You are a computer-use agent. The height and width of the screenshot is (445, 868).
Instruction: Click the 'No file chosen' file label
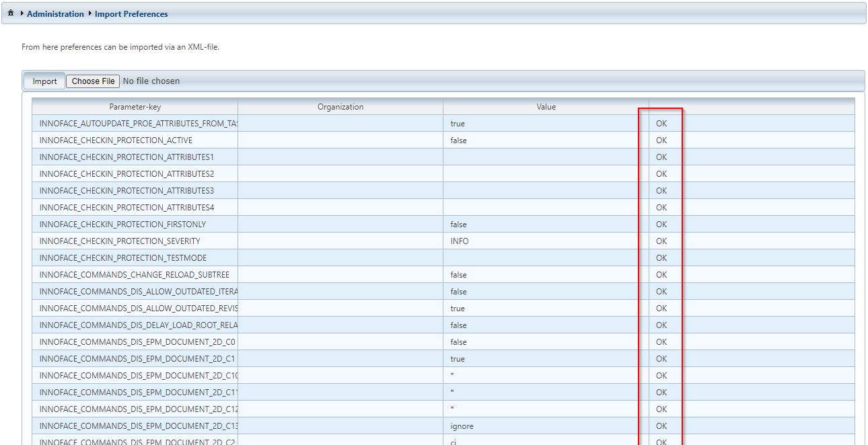(x=151, y=81)
